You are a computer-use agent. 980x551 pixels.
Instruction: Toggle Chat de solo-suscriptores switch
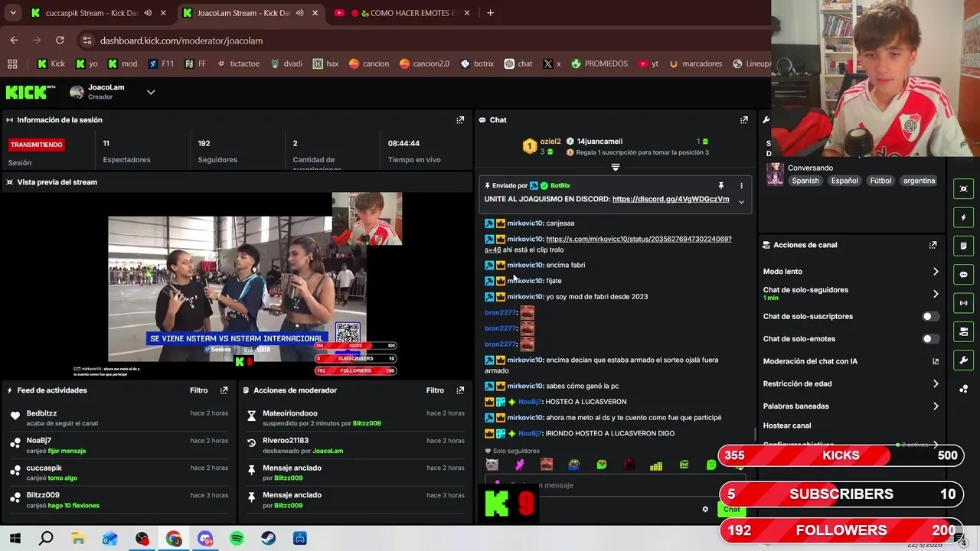[929, 317]
